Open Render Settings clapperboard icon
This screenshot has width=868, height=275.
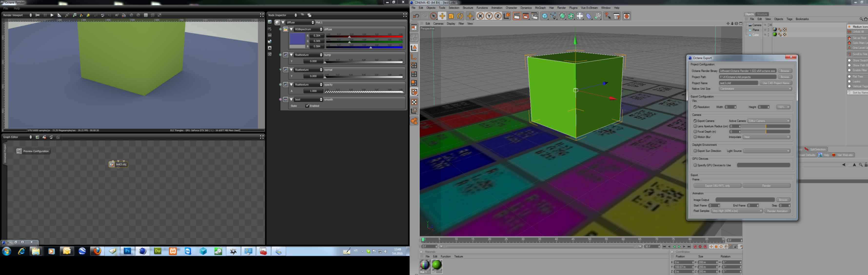(534, 16)
